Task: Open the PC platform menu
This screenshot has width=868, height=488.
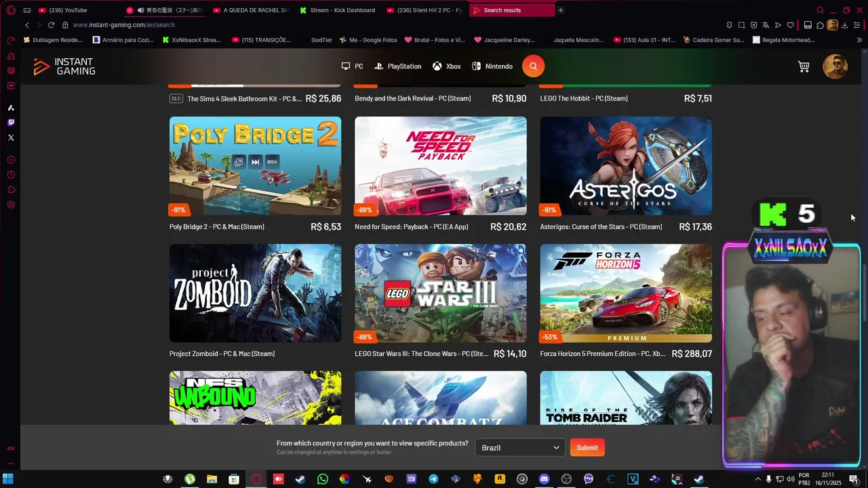Action: [352, 66]
